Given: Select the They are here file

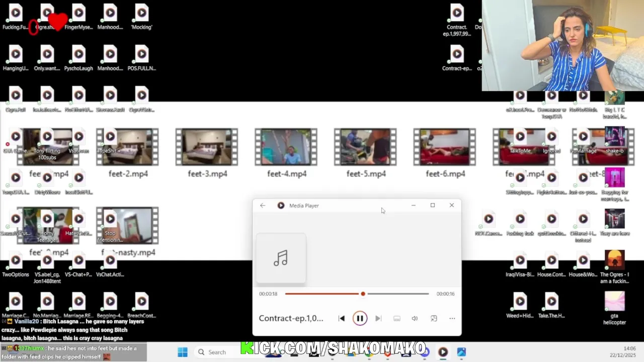Looking at the screenshot, I should (614, 223).
